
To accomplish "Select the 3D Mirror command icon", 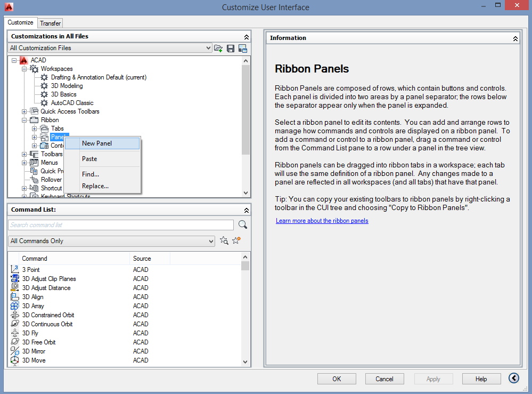I will tap(15, 351).
